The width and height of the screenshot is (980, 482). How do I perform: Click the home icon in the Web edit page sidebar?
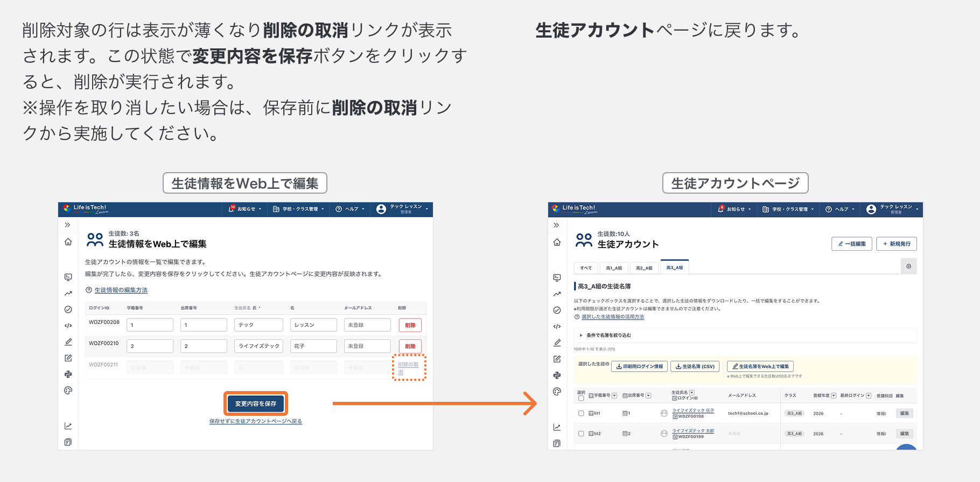click(68, 242)
